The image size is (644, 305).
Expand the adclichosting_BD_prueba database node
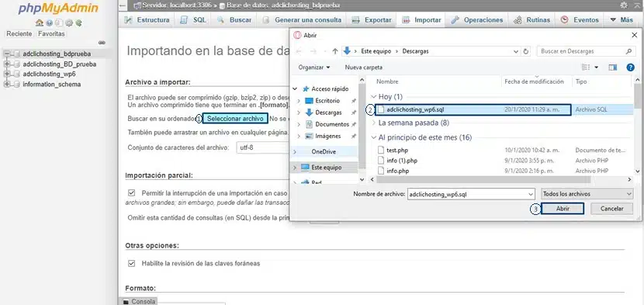7,64
